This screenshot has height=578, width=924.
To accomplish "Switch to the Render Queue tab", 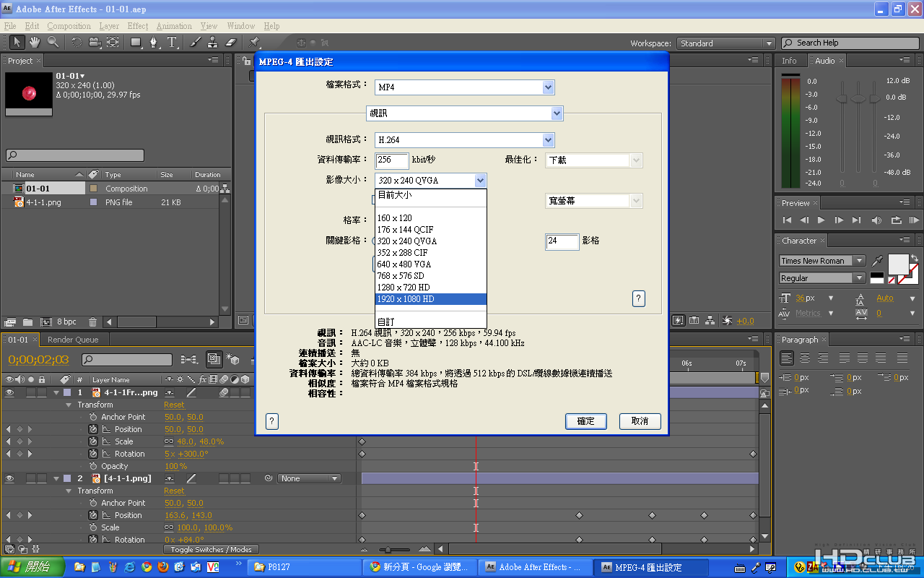I will 73,340.
